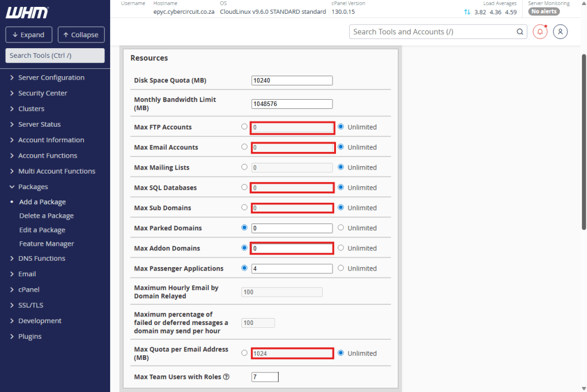The width and height of the screenshot is (587, 392).
Task: Expand the Server Configuration section
Action: pos(51,77)
